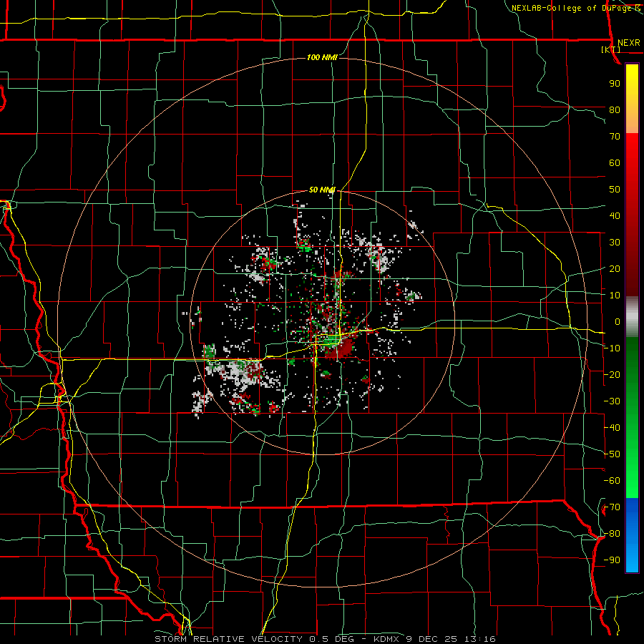Click the positive 40 scale value
The width and height of the screenshot is (644, 644).
[x=615, y=215]
